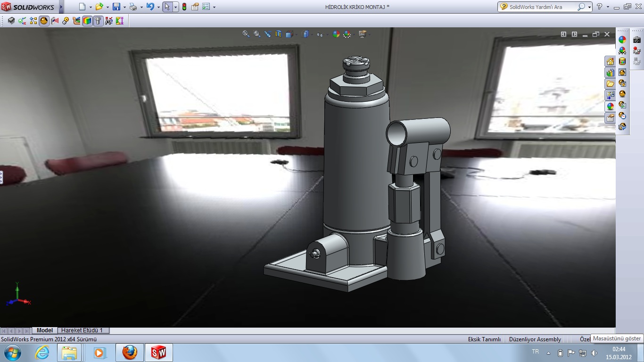644x362 pixels.
Task: Open View Settings monitor icon
Action: (x=362, y=34)
